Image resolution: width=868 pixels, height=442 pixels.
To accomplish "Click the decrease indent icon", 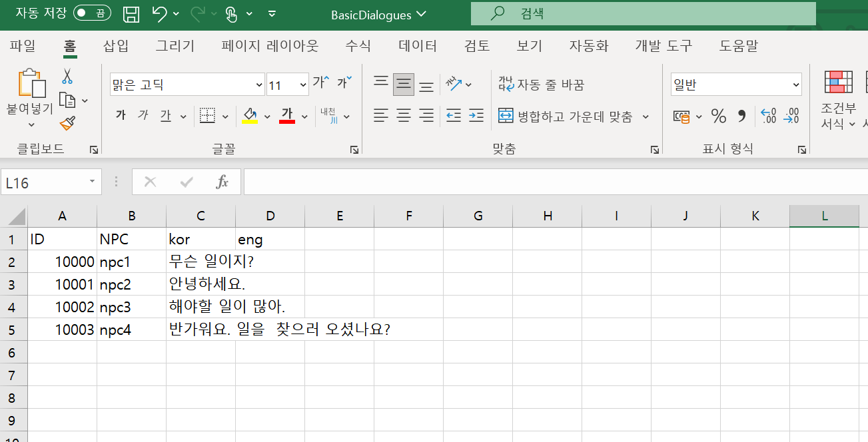I will tap(454, 116).
